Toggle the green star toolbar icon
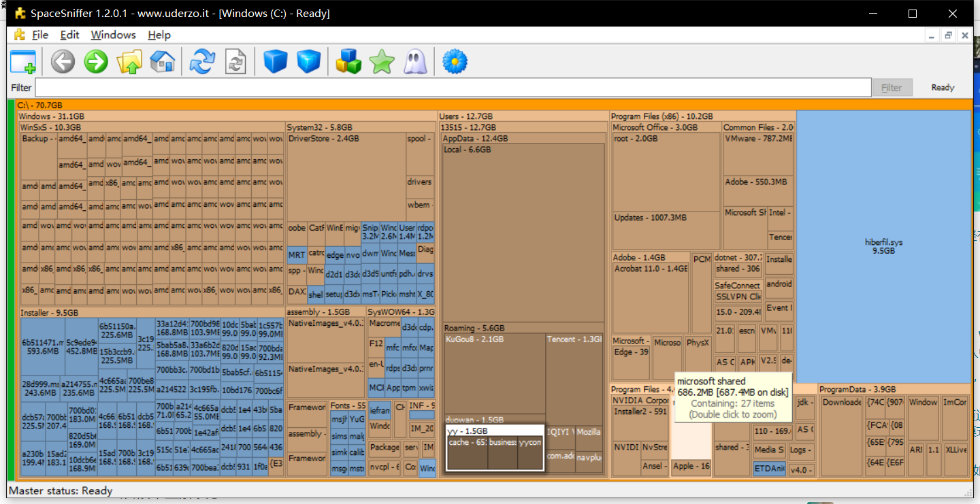This screenshot has height=504, width=980. [x=382, y=62]
